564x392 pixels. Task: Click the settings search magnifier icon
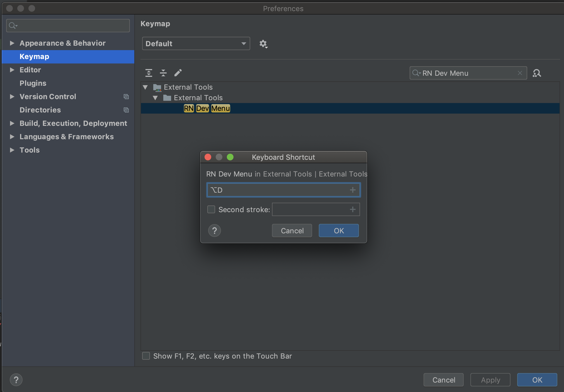(x=13, y=26)
